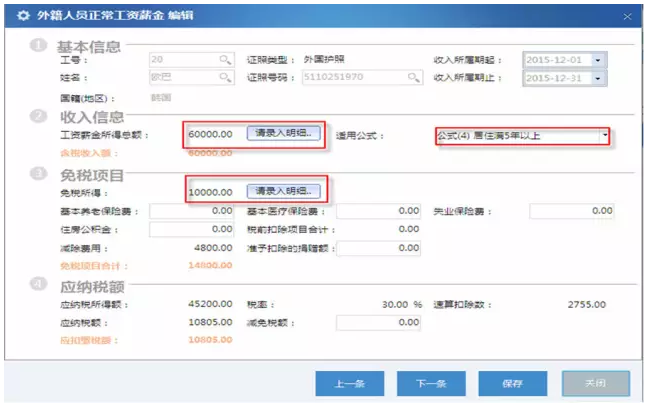Focus the 失业保险费 amount field
Image resolution: width=655 pixels, height=406 pixels.
pyautogui.click(x=572, y=211)
